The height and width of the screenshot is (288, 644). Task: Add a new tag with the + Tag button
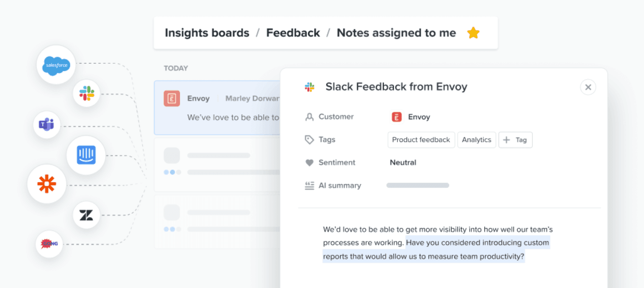click(515, 140)
